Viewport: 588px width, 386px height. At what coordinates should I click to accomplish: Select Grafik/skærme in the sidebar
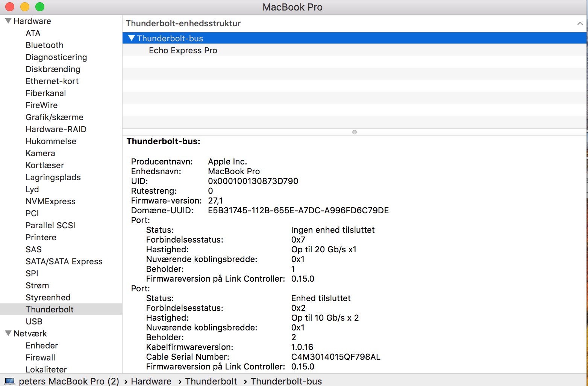pyautogui.click(x=55, y=117)
